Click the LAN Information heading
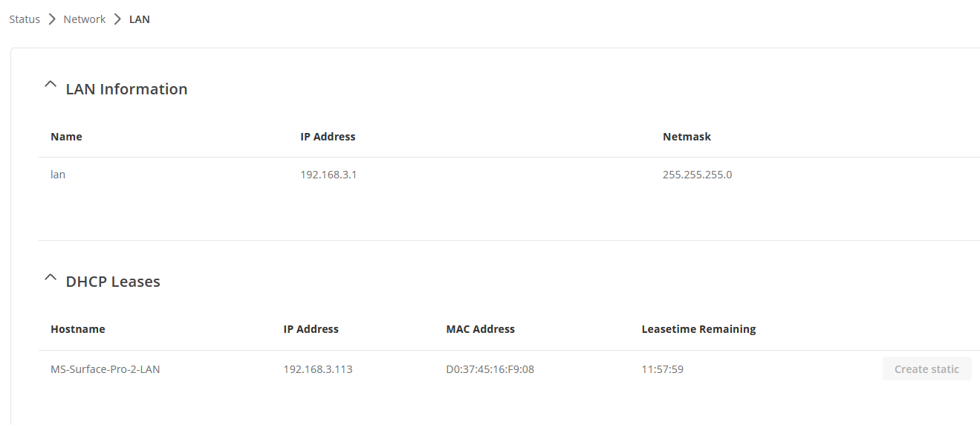This screenshot has width=980, height=425. 126,89
